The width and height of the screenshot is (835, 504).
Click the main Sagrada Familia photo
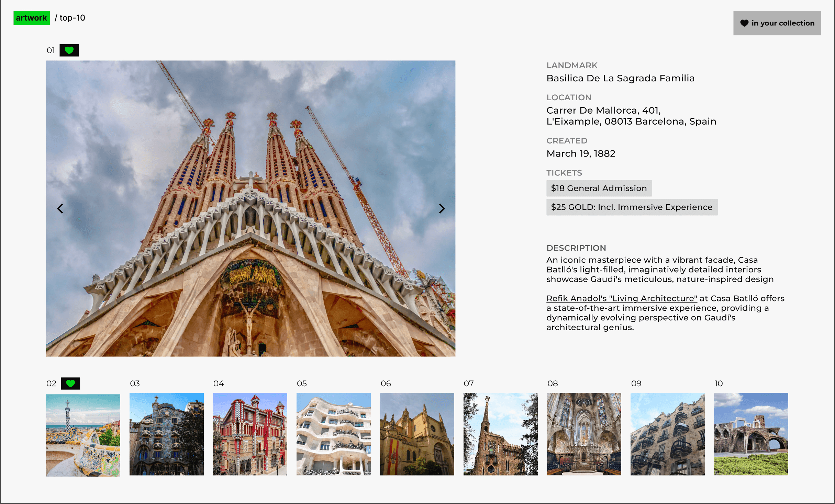point(250,208)
